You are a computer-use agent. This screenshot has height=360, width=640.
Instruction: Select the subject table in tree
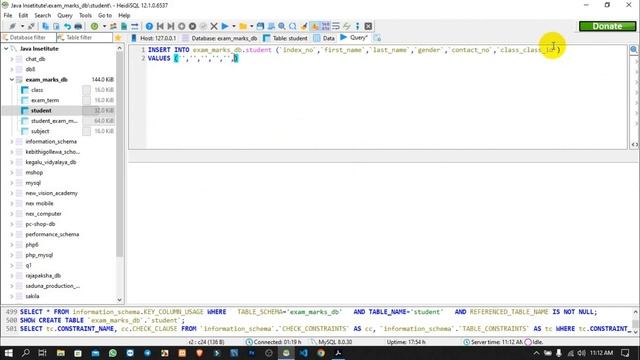click(x=40, y=131)
